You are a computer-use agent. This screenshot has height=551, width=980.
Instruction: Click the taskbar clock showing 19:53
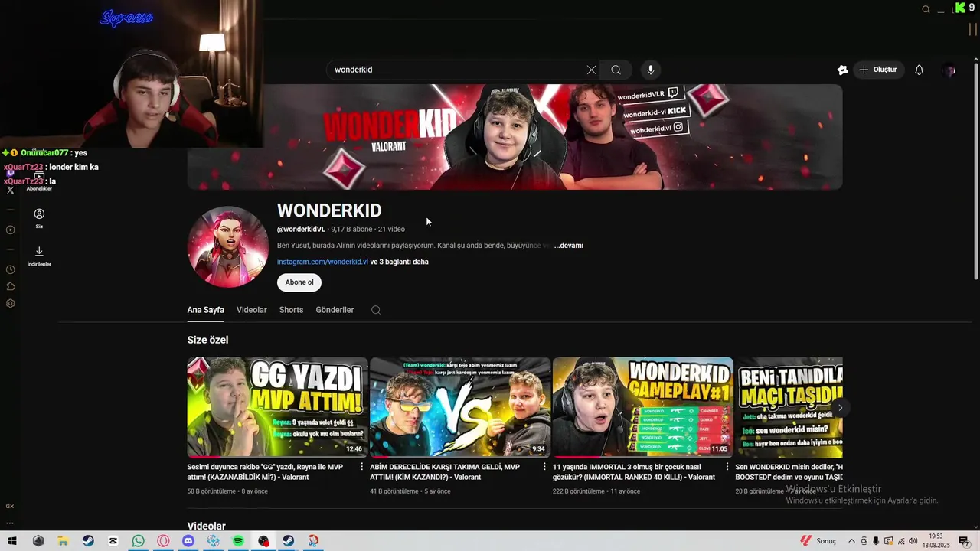(936, 541)
